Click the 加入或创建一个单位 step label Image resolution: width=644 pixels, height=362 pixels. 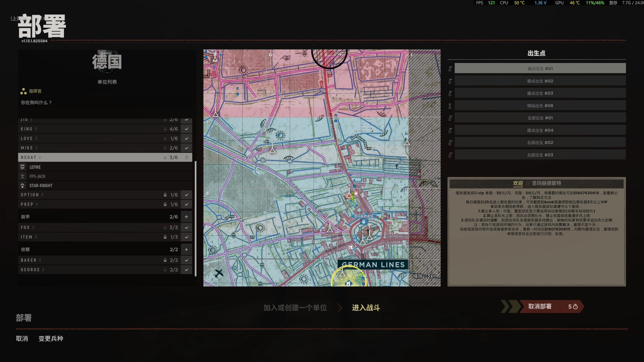[x=295, y=308]
